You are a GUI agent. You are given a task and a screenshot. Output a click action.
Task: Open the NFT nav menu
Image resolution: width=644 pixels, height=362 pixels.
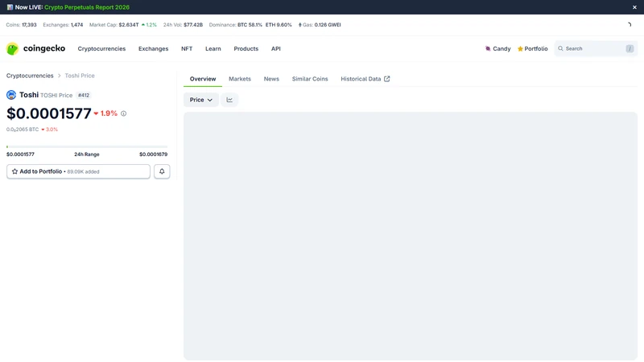[187, 48]
